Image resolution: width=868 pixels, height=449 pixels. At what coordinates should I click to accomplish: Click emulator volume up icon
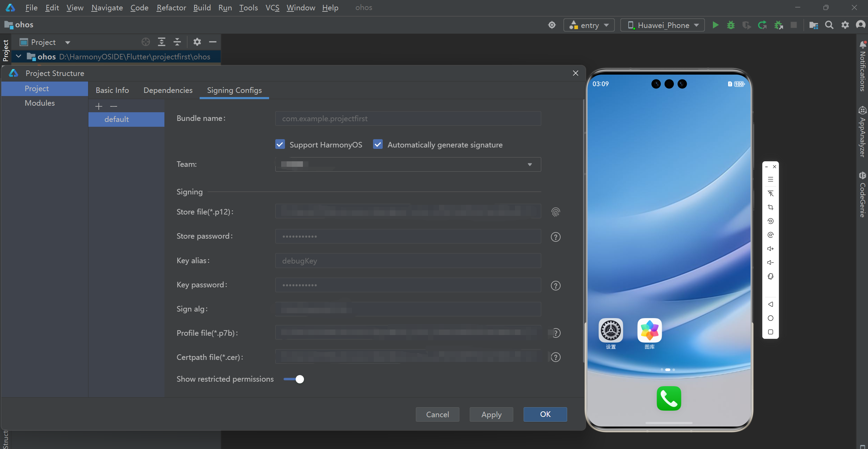[770, 249]
